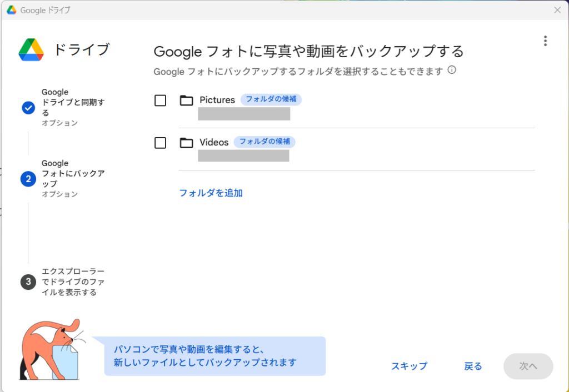The width and height of the screenshot is (569, 392).
Task: Enable the Pictures folder checkbox
Action: 160,100
